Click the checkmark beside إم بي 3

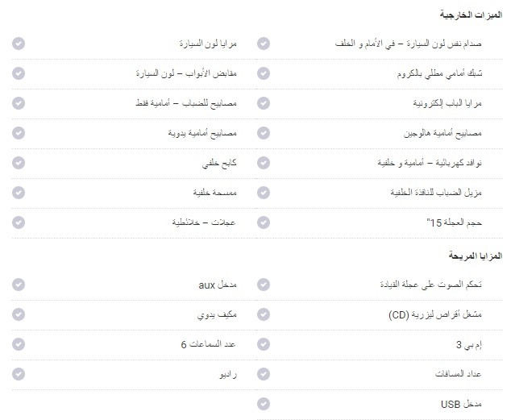click(264, 344)
